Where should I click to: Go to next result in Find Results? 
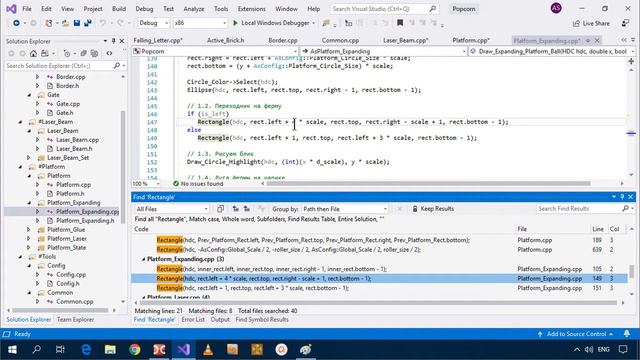point(247,209)
